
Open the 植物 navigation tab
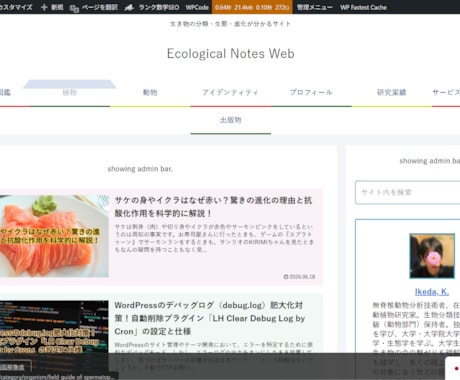[x=70, y=93]
